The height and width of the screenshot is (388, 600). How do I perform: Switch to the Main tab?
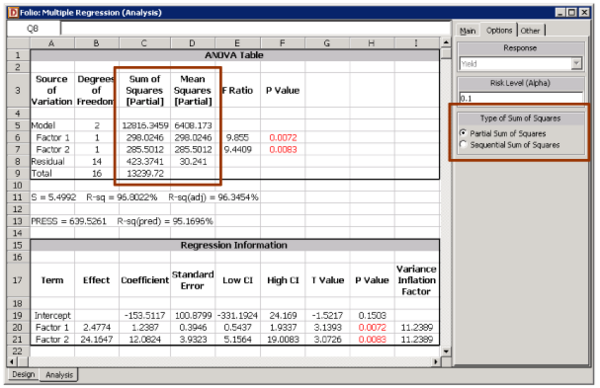468,31
